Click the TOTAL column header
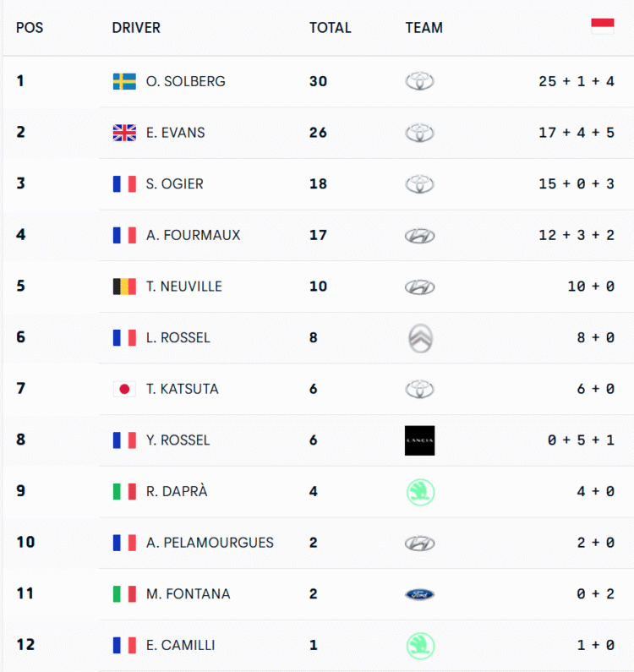 pos(330,27)
